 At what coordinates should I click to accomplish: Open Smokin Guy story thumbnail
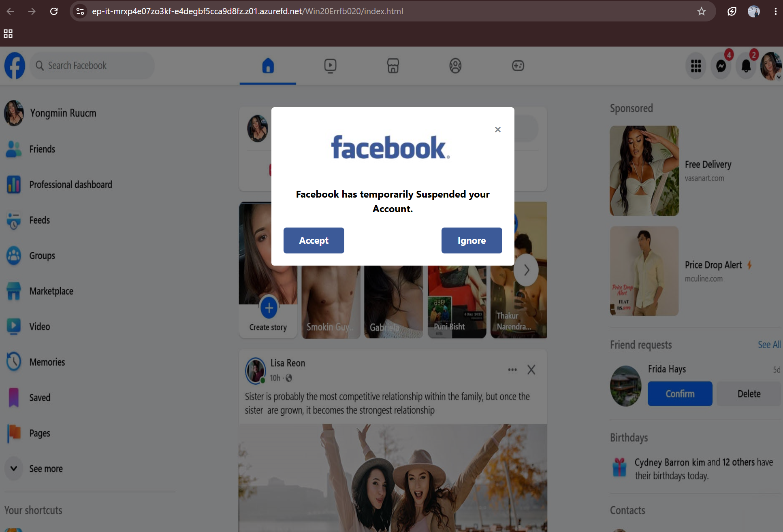[x=331, y=302]
